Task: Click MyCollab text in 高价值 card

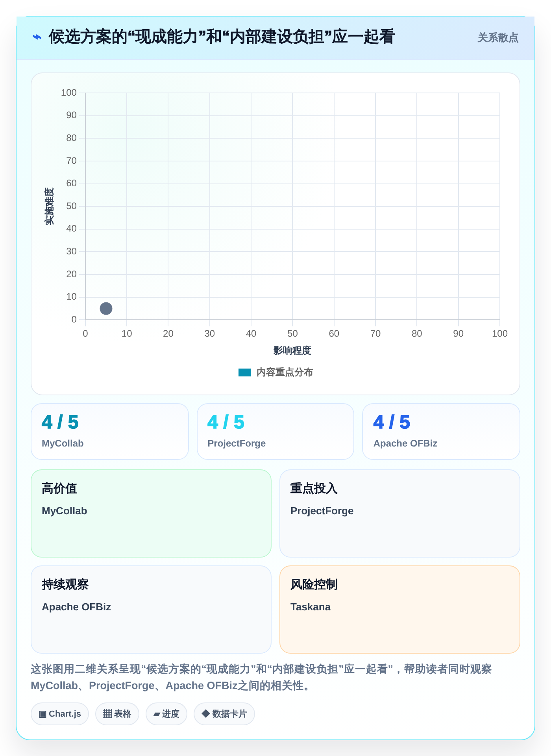Action: [x=65, y=511]
